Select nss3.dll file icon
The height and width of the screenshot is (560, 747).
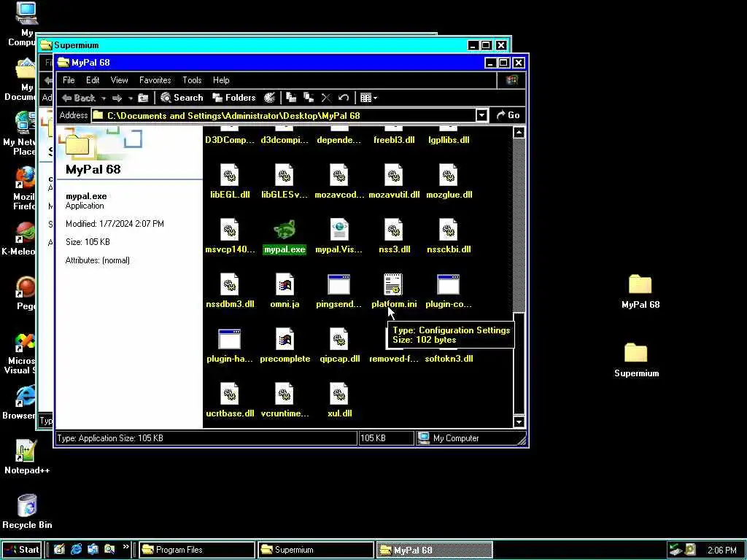(394, 230)
